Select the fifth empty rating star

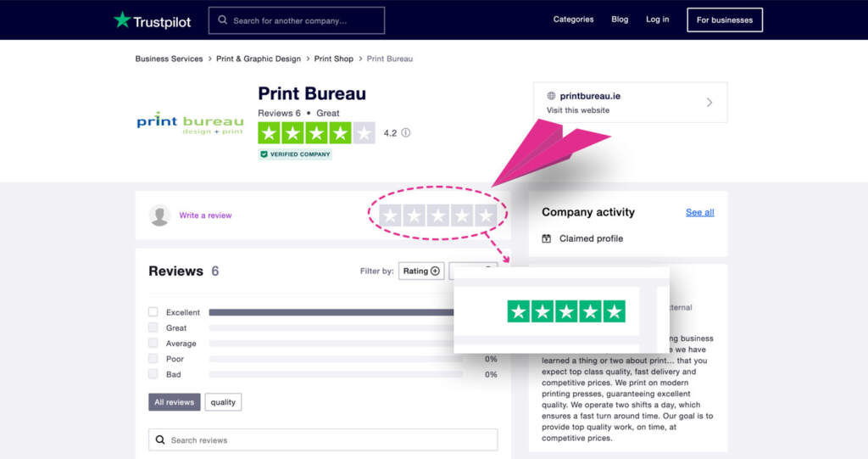click(x=486, y=216)
